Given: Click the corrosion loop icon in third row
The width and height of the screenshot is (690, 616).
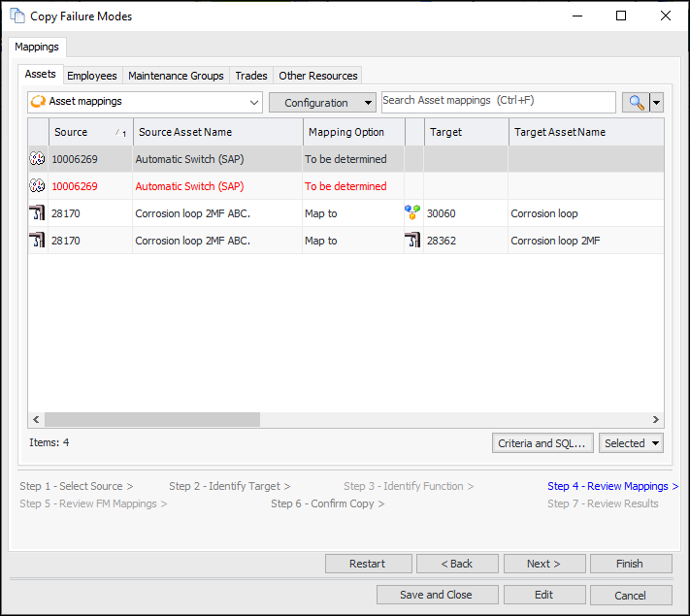Looking at the screenshot, I should tap(38, 213).
